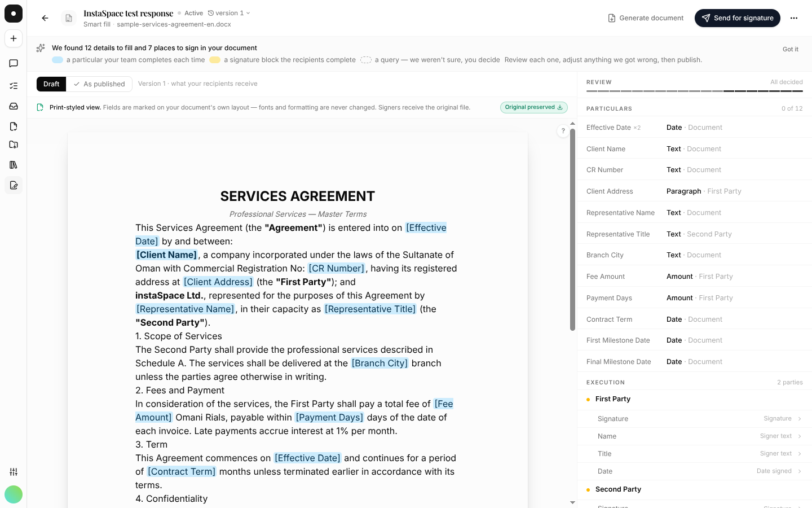
Task: Click the [Payment Days] field in the document
Action: point(329,418)
